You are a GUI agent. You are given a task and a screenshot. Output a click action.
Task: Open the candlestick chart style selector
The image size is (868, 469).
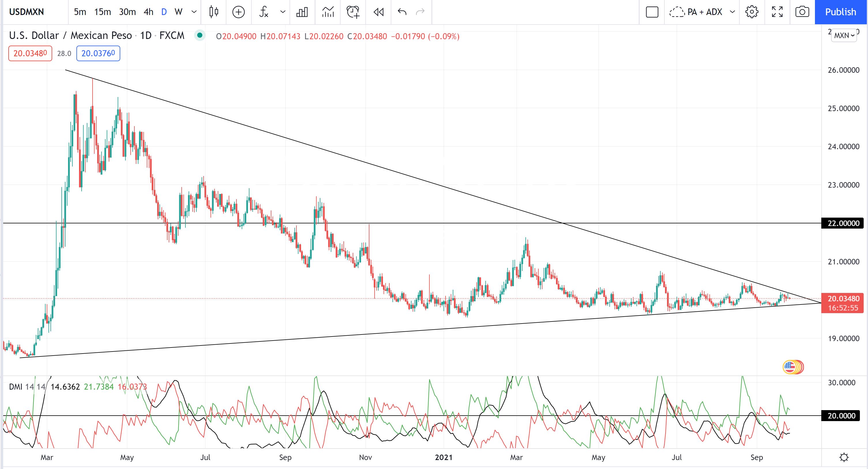click(214, 12)
